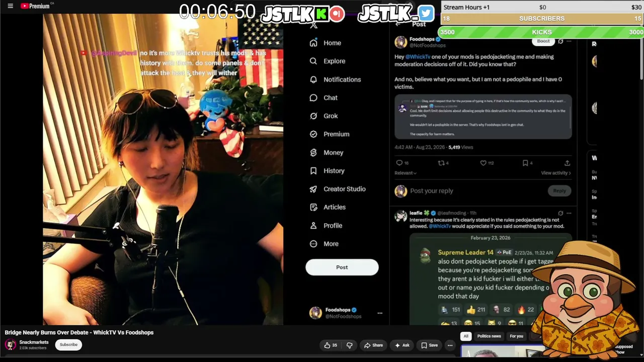644x362 pixels.
Task: Select the All filter chip
Action: point(466,336)
